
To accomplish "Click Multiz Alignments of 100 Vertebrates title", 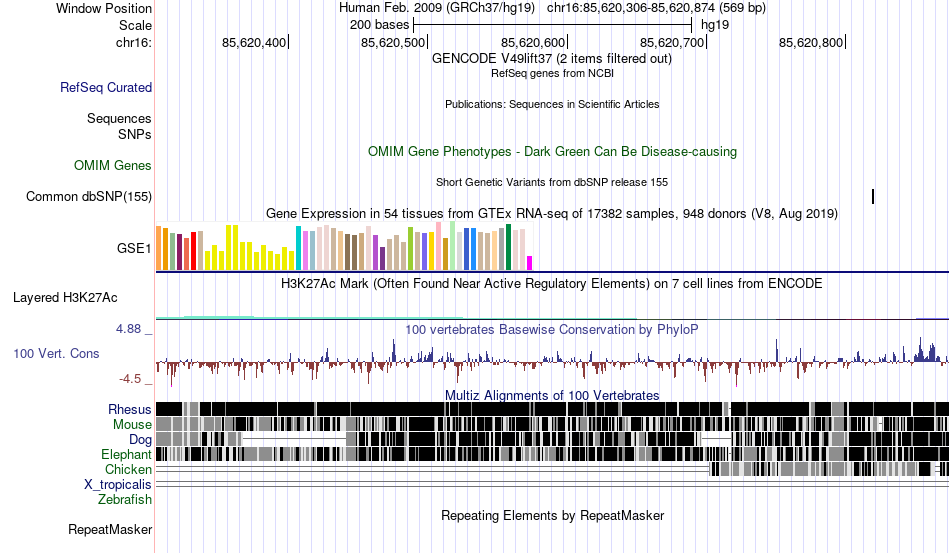I will pos(552,396).
